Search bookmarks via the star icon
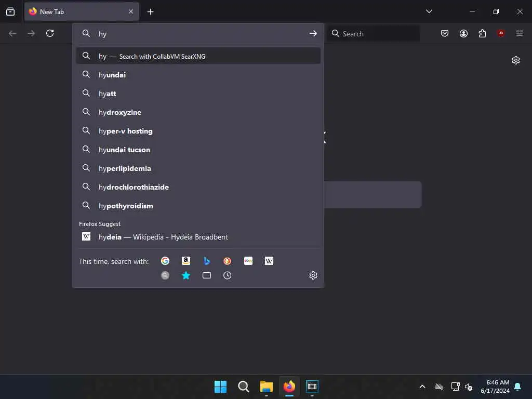532x399 pixels. (186, 275)
